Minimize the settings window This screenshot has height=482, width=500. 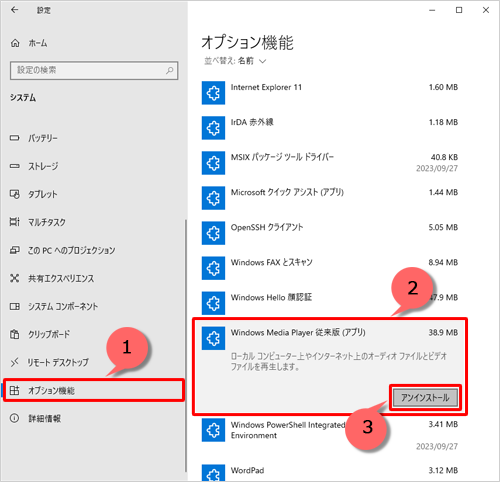click(432, 10)
